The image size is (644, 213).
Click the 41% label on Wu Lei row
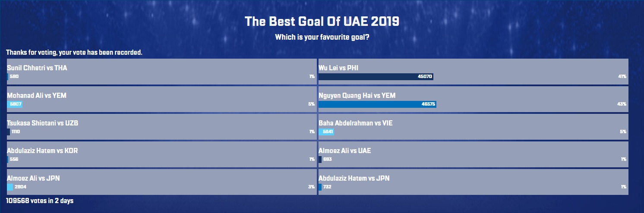pos(622,77)
